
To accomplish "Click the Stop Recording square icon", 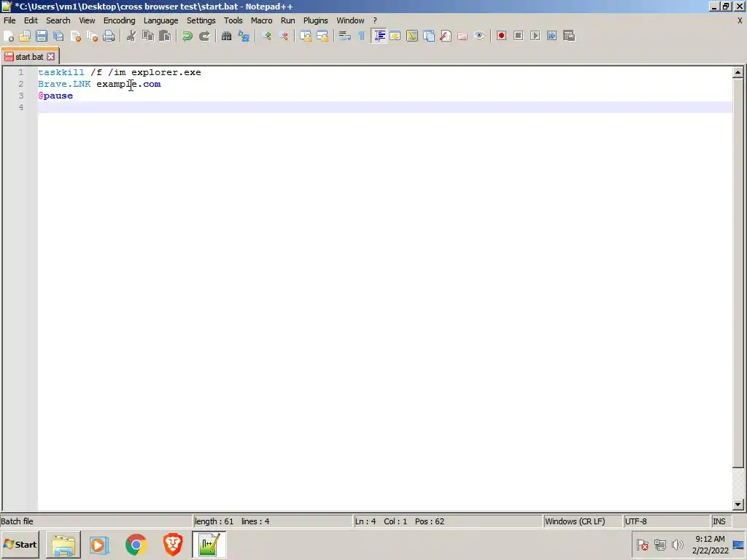I will pyautogui.click(x=519, y=36).
